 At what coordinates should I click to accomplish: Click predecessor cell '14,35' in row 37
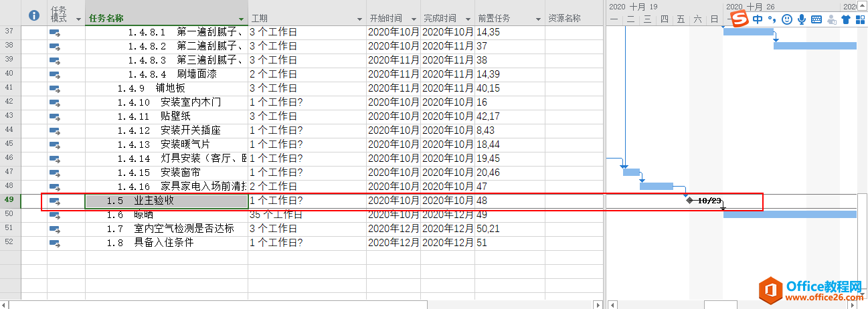click(510, 32)
